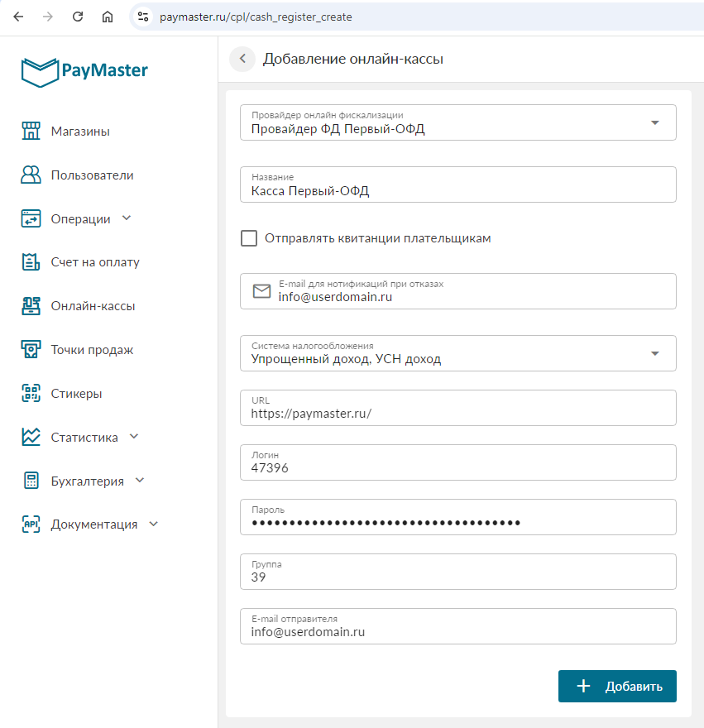
Task: View site information icon in address bar
Action: [x=143, y=17]
